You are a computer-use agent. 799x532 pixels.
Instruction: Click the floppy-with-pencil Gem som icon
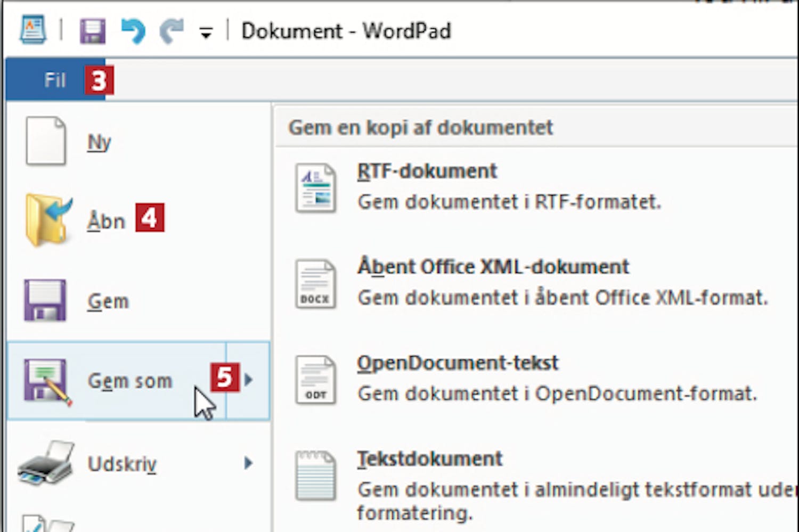(47, 382)
